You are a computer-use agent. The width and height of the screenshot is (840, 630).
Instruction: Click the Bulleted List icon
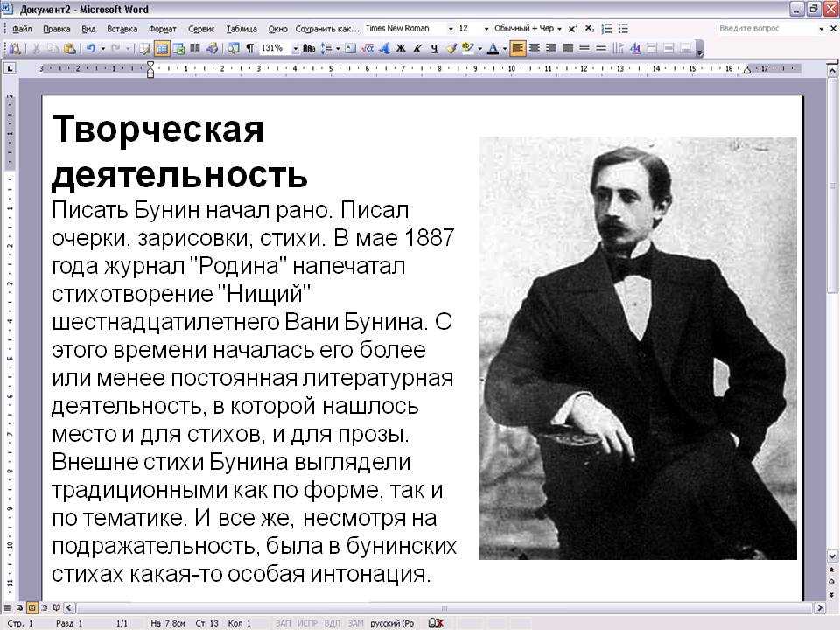[623, 28]
